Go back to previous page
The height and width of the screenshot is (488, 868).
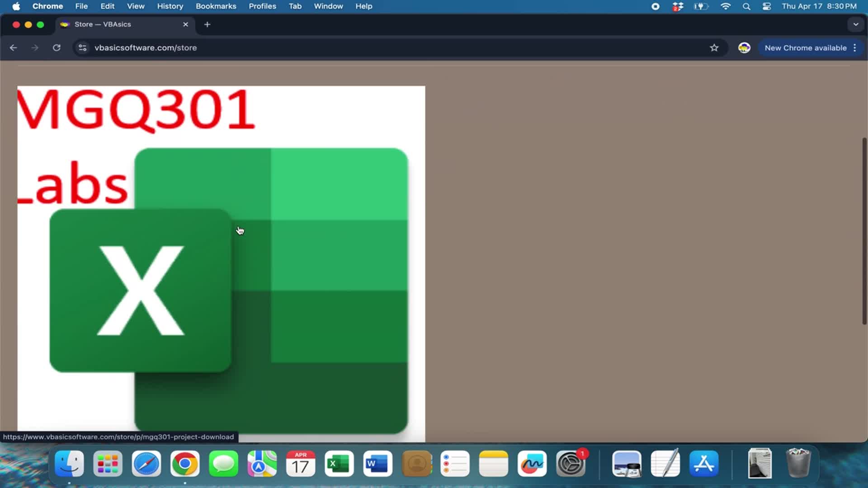tap(13, 48)
